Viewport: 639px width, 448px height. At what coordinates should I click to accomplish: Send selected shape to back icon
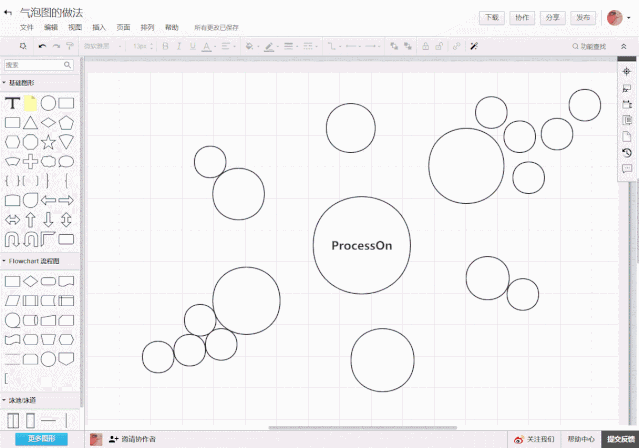click(408, 46)
